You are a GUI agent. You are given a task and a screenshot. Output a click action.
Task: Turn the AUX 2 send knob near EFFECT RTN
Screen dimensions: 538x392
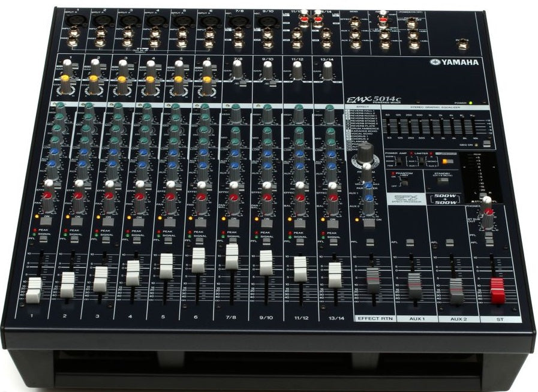(x=369, y=199)
